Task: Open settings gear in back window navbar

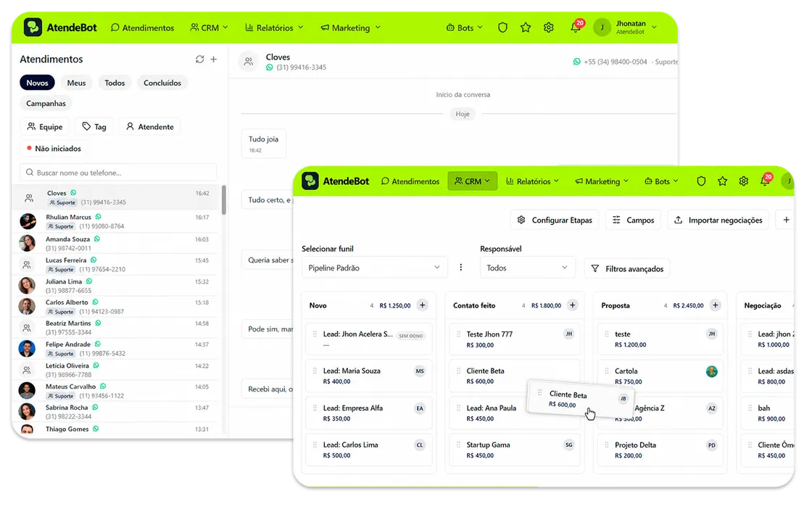Action: (549, 28)
